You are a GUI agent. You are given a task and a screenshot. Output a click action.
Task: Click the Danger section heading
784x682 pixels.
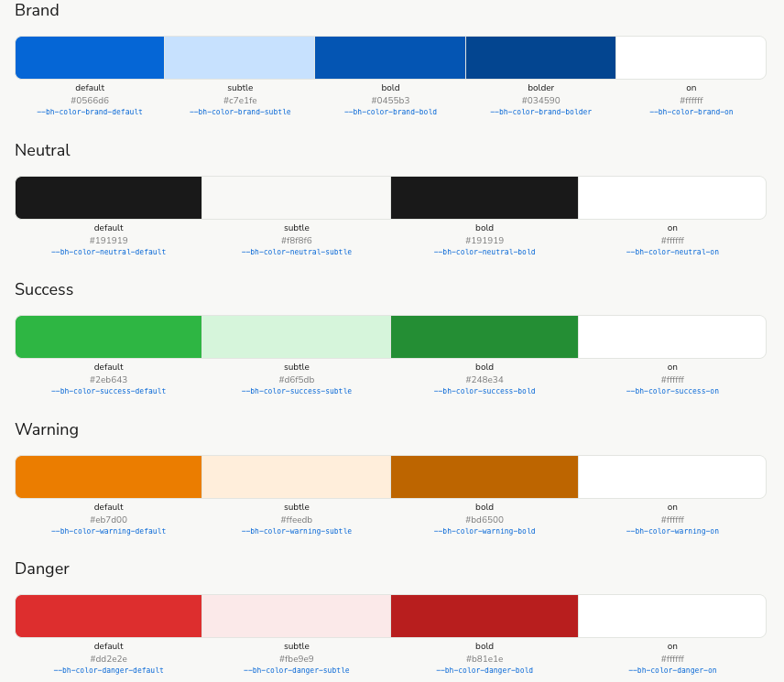pyautogui.click(x=42, y=568)
